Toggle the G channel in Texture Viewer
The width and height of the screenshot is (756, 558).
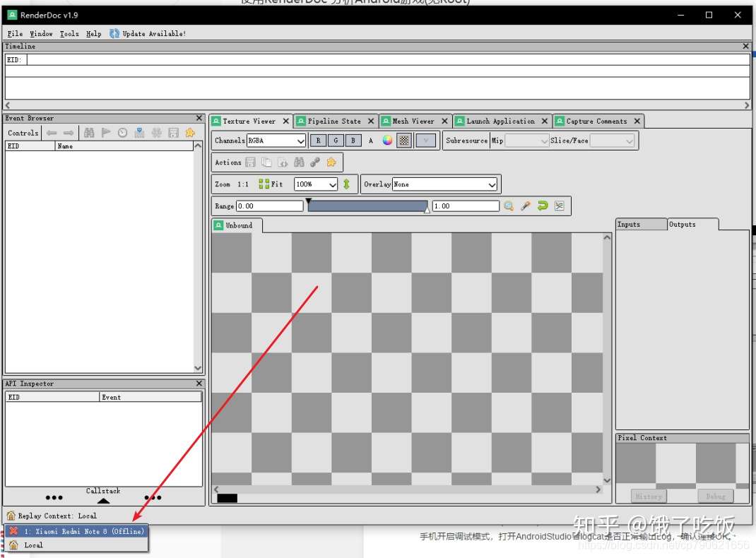[x=335, y=141]
